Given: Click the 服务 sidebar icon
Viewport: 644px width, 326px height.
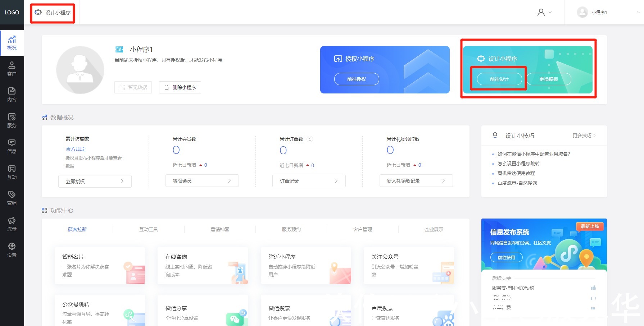Looking at the screenshot, I should [x=12, y=120].
